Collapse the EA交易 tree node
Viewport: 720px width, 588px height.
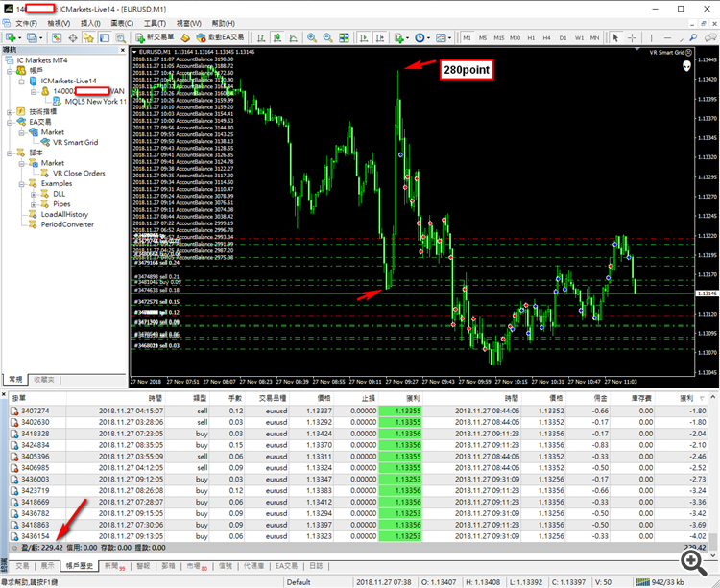[x=10, y=122]
